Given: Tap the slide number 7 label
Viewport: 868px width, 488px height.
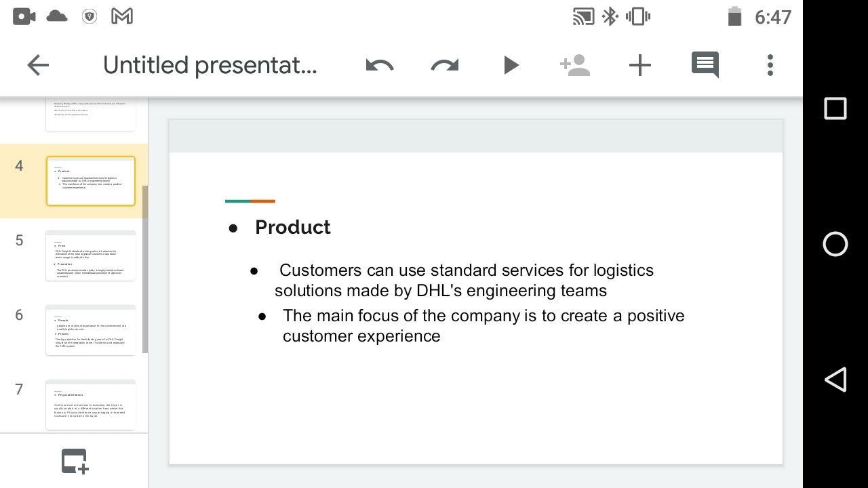Looking at the screenshot, I should (x=19, y=390).
